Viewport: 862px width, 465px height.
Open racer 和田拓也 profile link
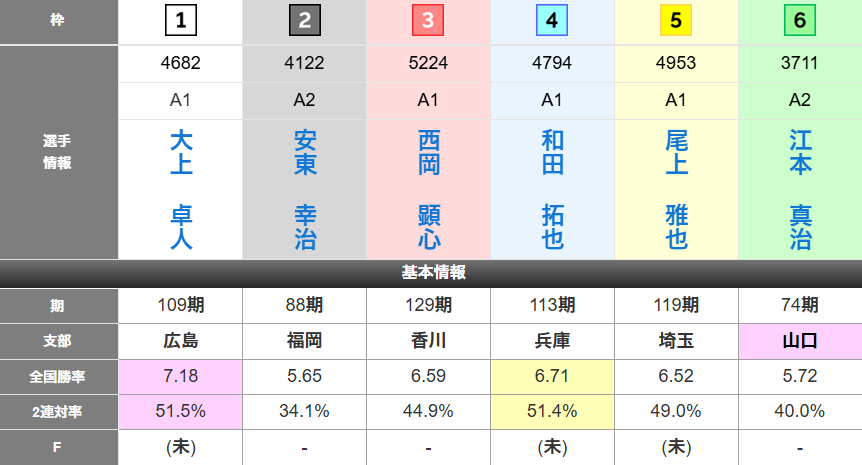click(x=553, y=190)
